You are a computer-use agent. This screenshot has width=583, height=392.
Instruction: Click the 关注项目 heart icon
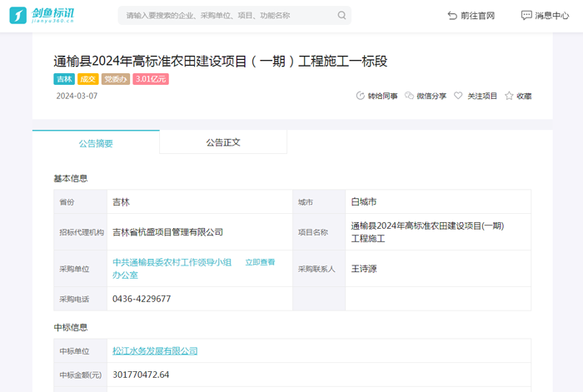point(458,96)
